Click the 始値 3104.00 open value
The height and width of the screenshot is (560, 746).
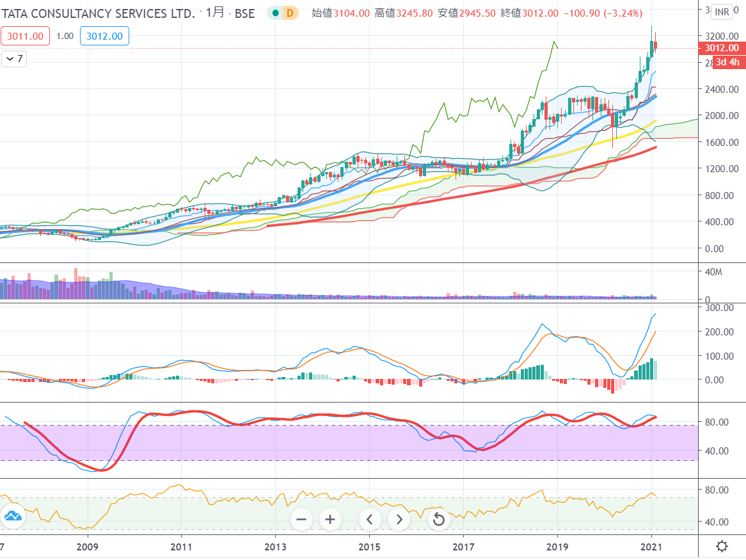click(340, 13)
